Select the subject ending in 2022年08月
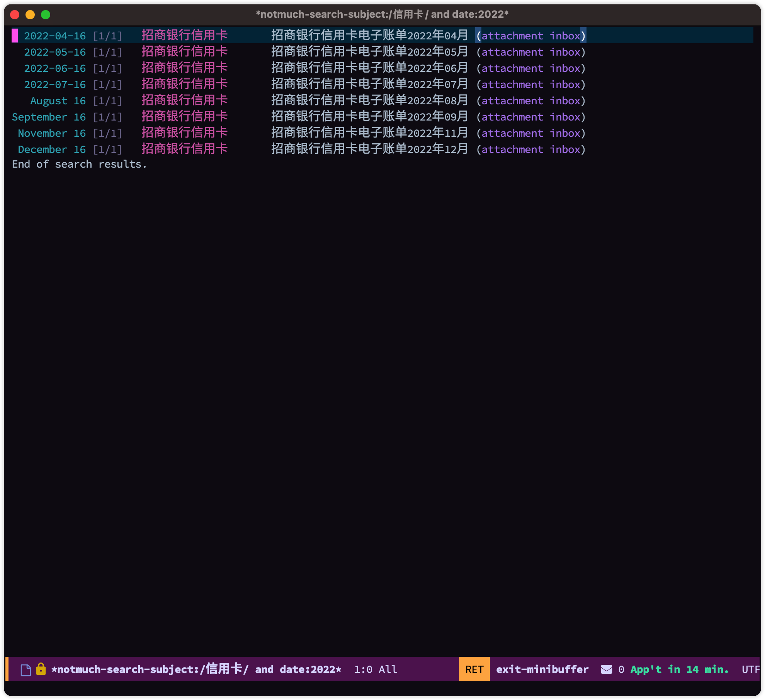Screen dimensions: 765x700 point(369,100)
